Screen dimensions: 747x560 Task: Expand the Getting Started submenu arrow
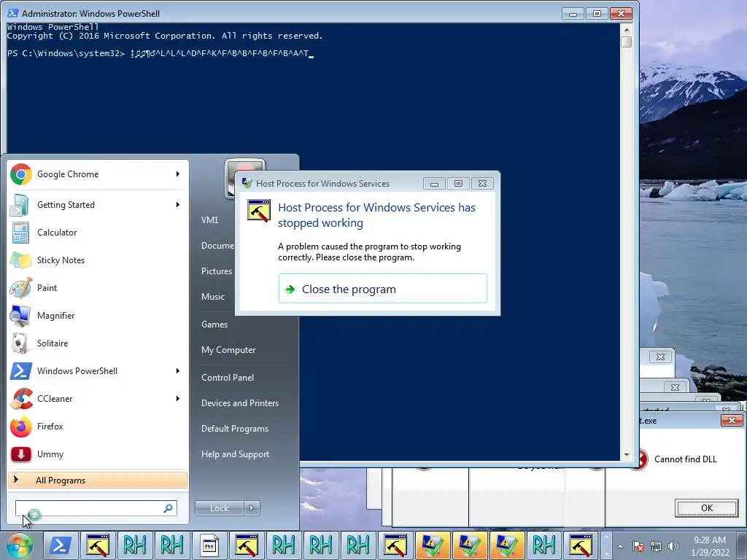click(x=178, y=205)
